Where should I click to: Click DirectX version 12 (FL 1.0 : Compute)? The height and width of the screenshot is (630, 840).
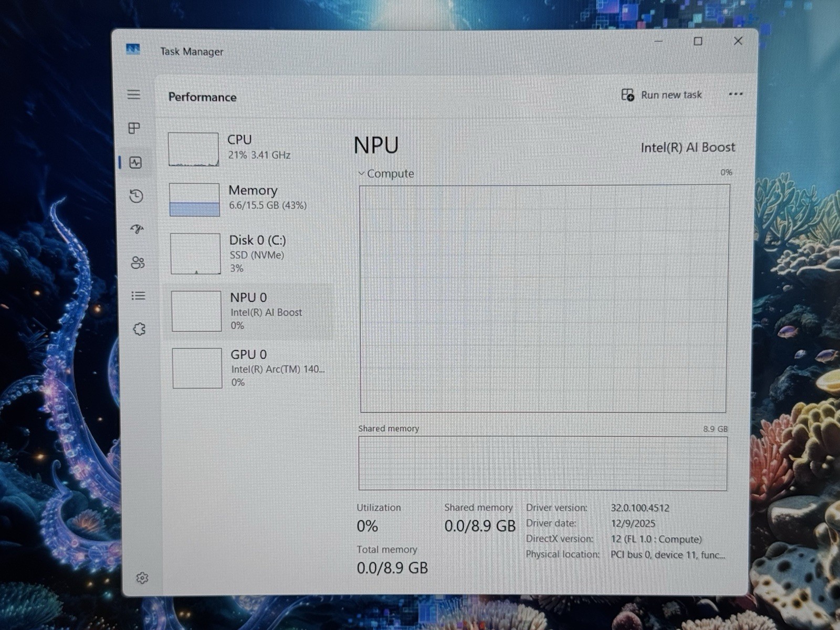(656, 539)
